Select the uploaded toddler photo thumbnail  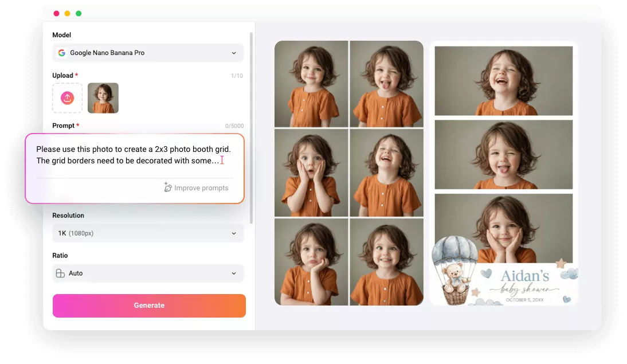(x=103, y=97)
